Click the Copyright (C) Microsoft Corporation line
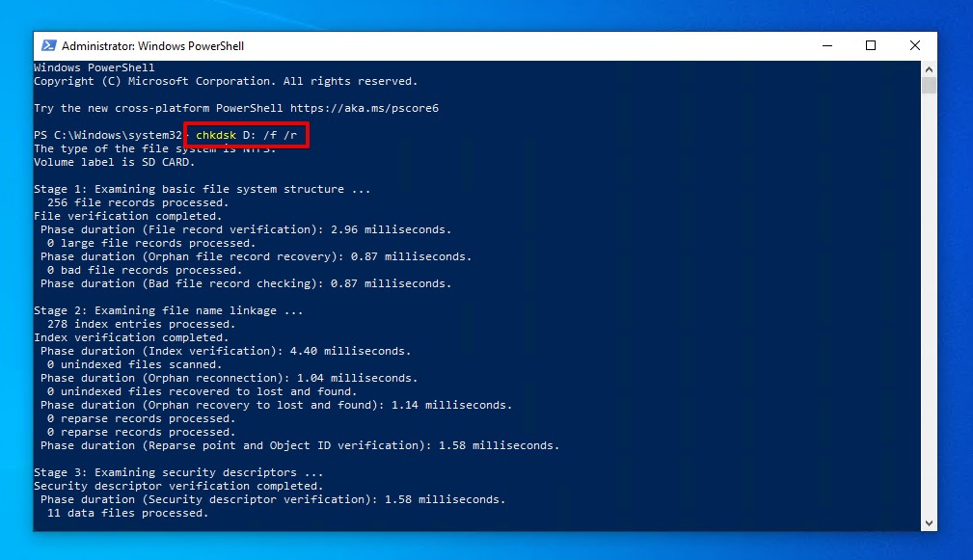Image resolution: width=973 pixels, height=560 pixels. 226,81
